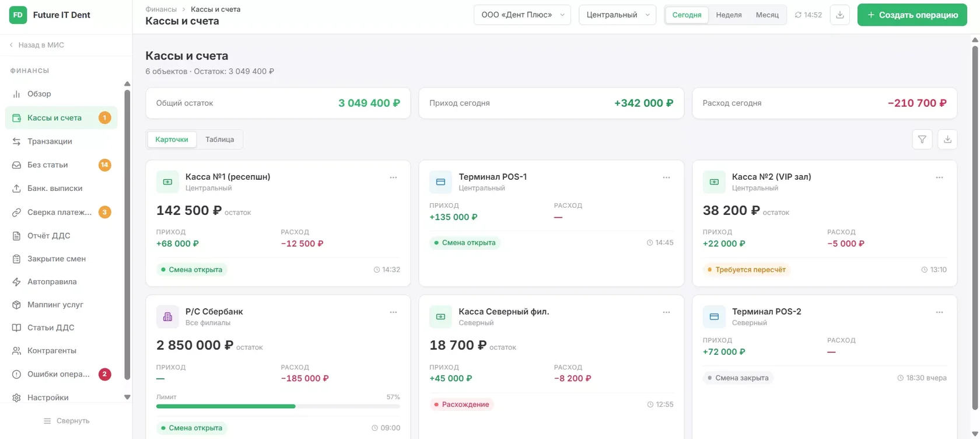
Task: Click the 2 badge on Ошибки
Action: [x=104, y=374]
